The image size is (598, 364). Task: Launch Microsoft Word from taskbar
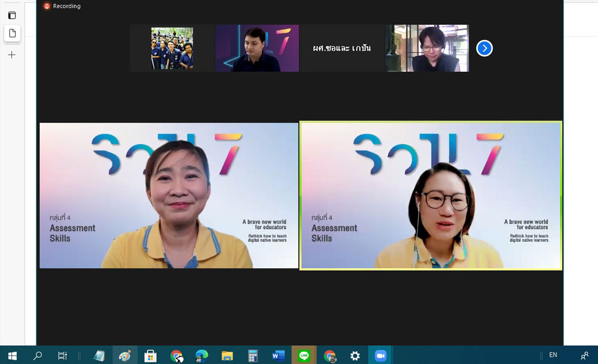point(278,355)
